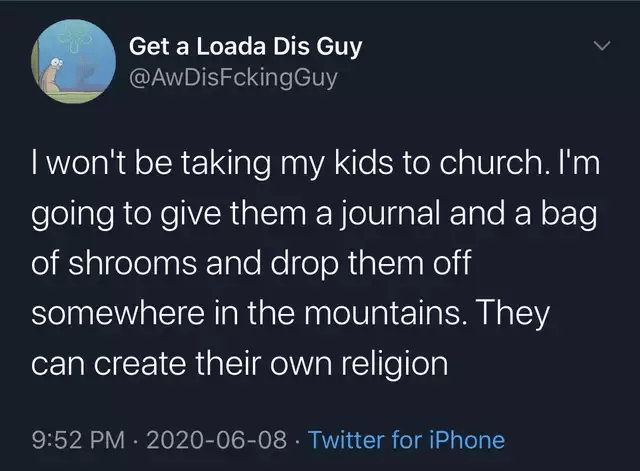Open the tweet options chevron menu
This screenshot has height=471, width=640.
click(601, 47)
